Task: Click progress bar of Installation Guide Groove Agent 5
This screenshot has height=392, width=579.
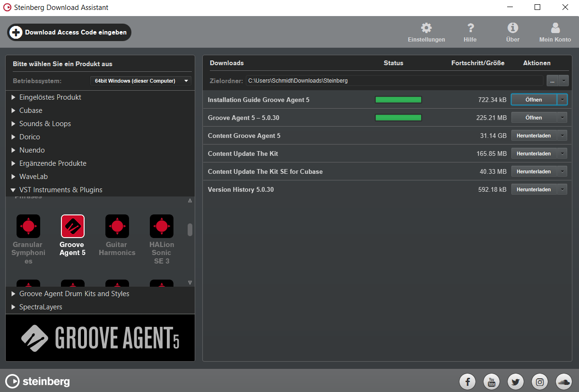Action: (398, 100)
